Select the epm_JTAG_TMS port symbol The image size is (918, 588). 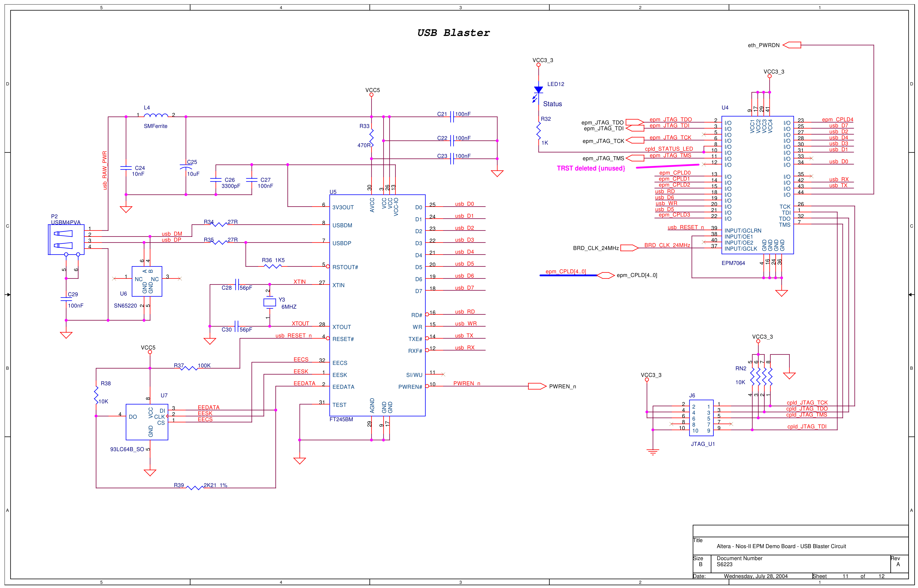[x=635, y=158]
